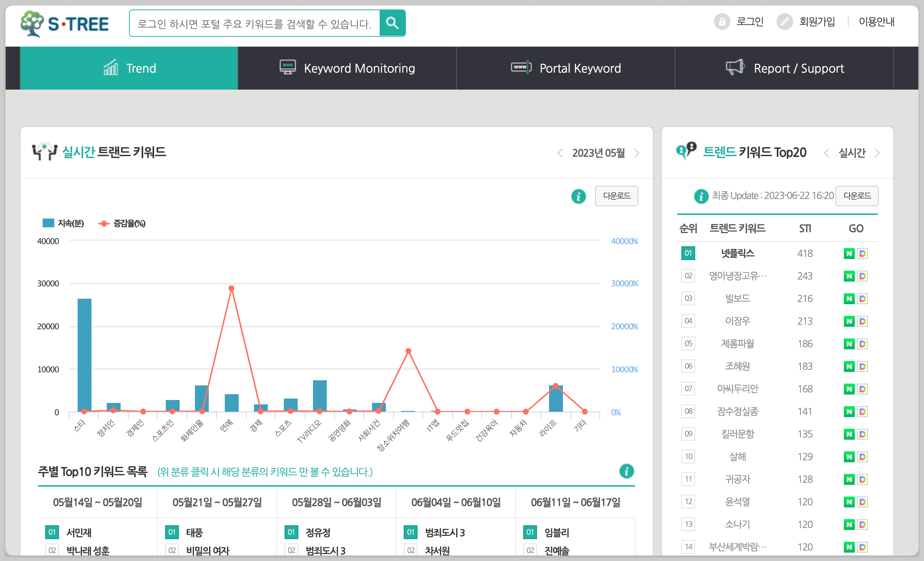
Task: Go to next month after 2023년 05월
Action: [637, 153]
